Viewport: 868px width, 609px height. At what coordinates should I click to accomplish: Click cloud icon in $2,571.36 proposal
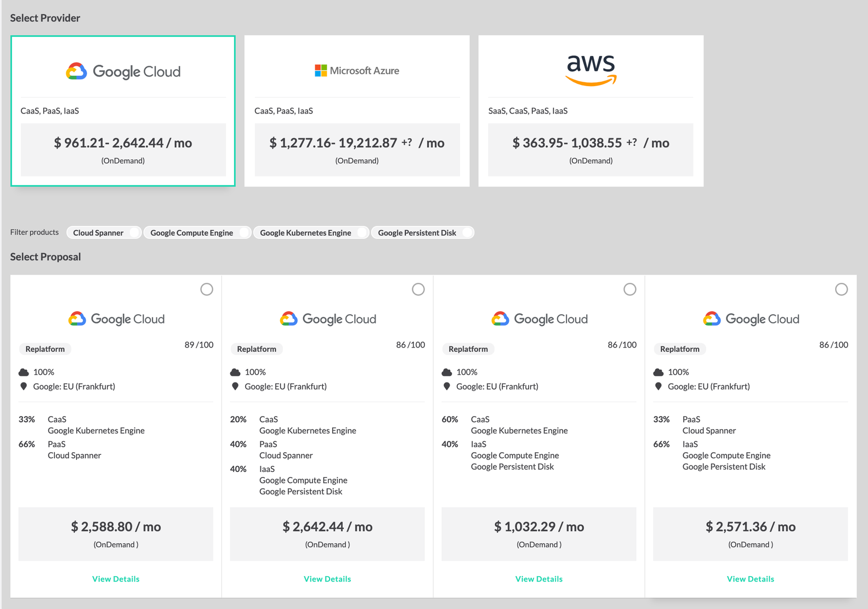[x=659, y=372]
